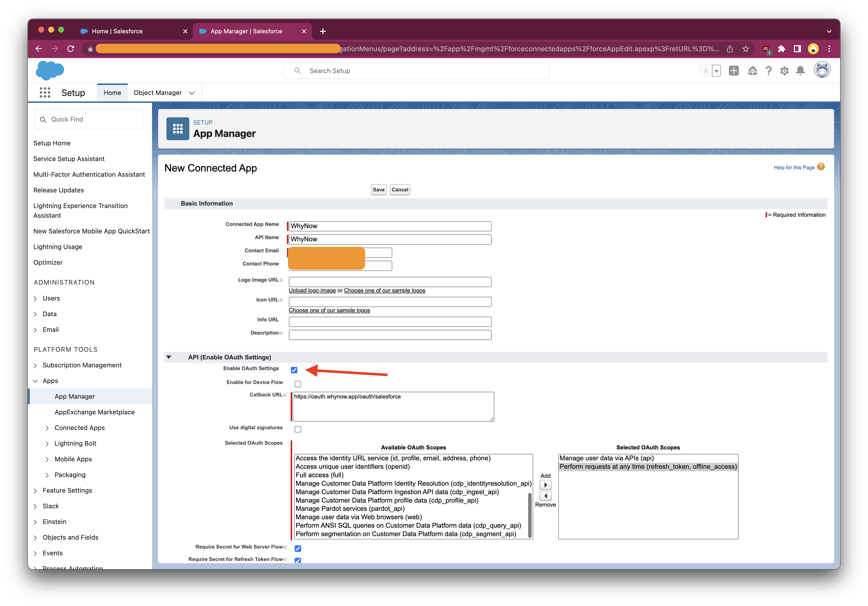
Task: Expand the Data section in sidebar
Action: coord(35,314)
